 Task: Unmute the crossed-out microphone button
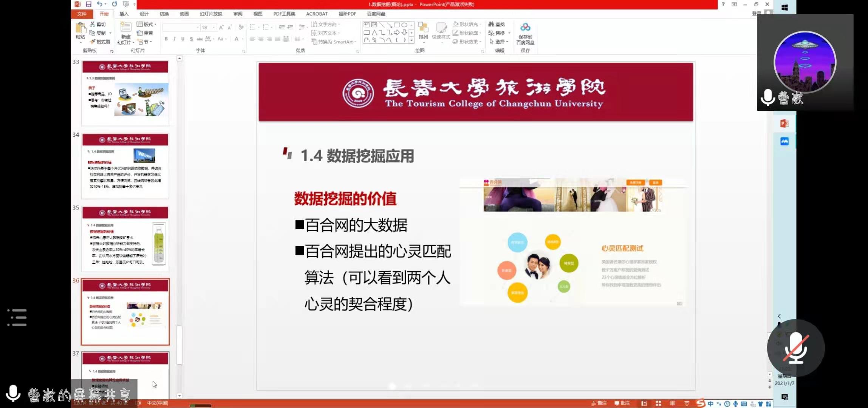coord(795,348)
